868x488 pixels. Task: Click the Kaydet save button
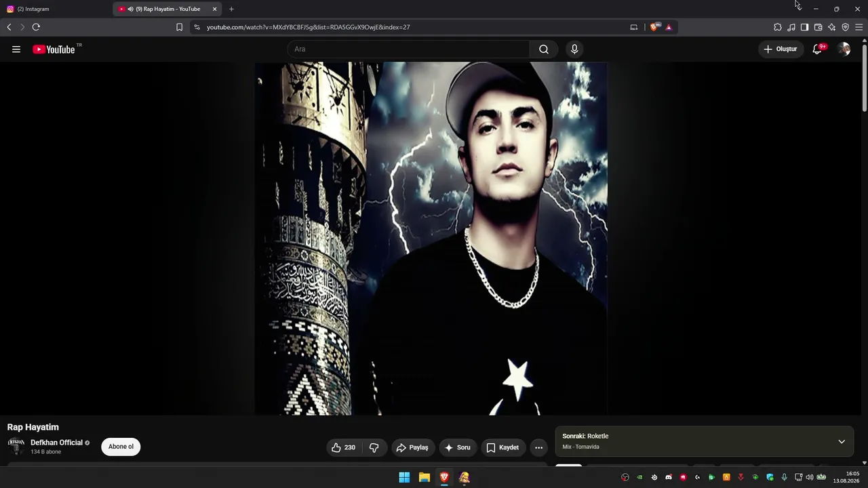(502, 447)
